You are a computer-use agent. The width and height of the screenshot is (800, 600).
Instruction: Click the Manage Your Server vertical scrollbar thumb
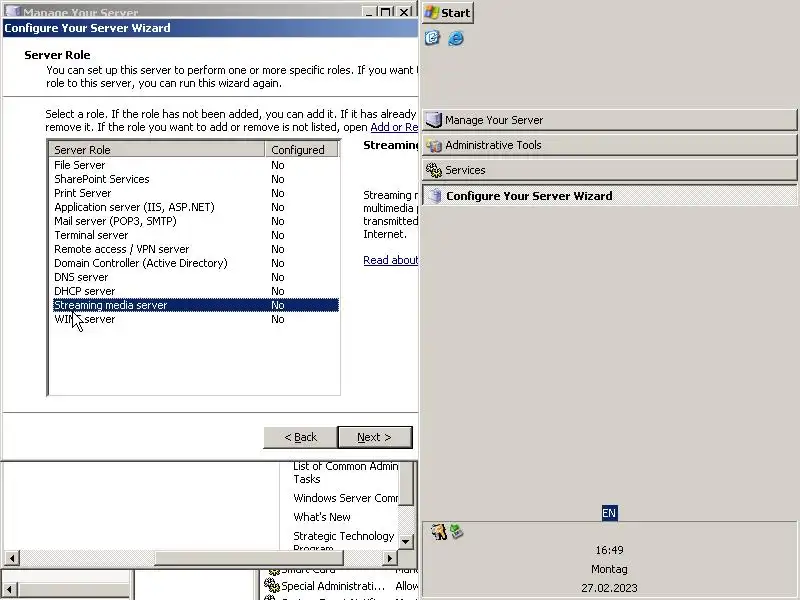point(406,483)
